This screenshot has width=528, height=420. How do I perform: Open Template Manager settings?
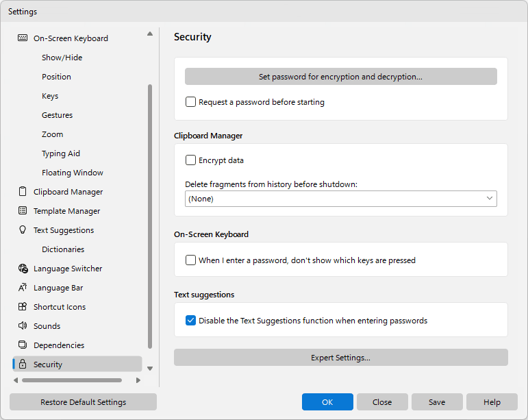[x=66, y=211]
